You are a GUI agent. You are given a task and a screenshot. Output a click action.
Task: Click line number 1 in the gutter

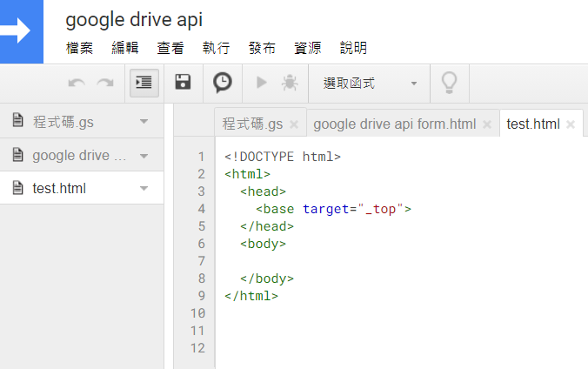point(202,157)
